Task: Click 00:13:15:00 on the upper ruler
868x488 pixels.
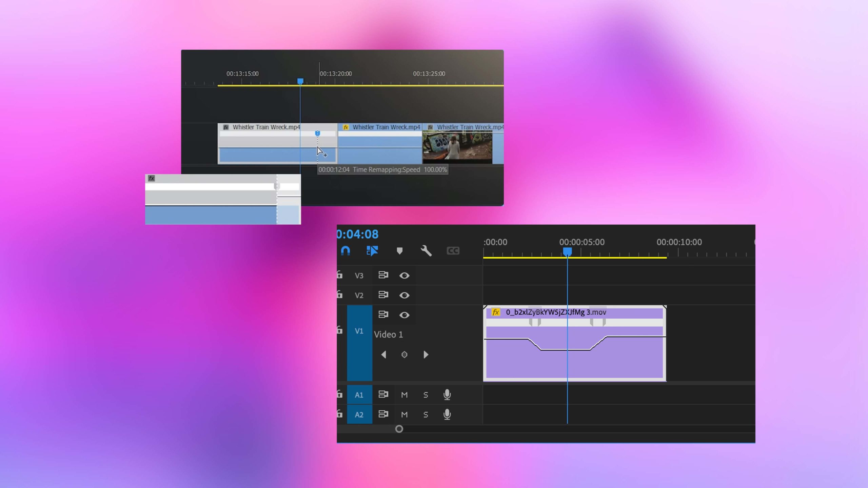Action: pos(242,74)
